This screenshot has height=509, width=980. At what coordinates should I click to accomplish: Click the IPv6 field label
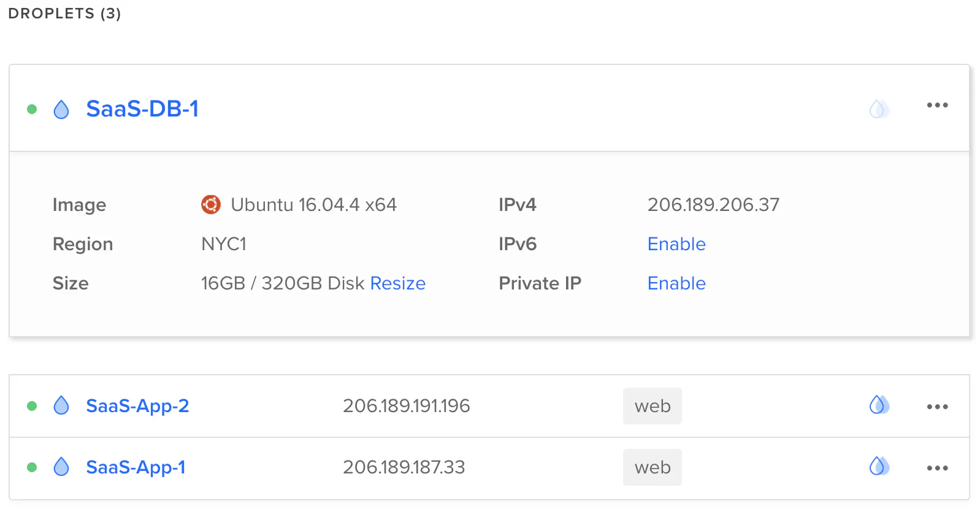click(518, 244)
